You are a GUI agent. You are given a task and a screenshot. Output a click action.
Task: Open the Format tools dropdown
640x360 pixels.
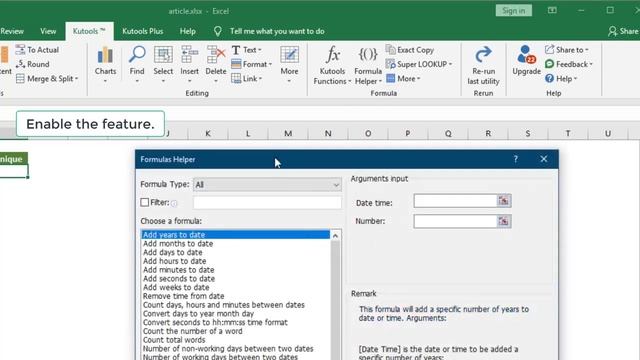[x=251, y=64]
